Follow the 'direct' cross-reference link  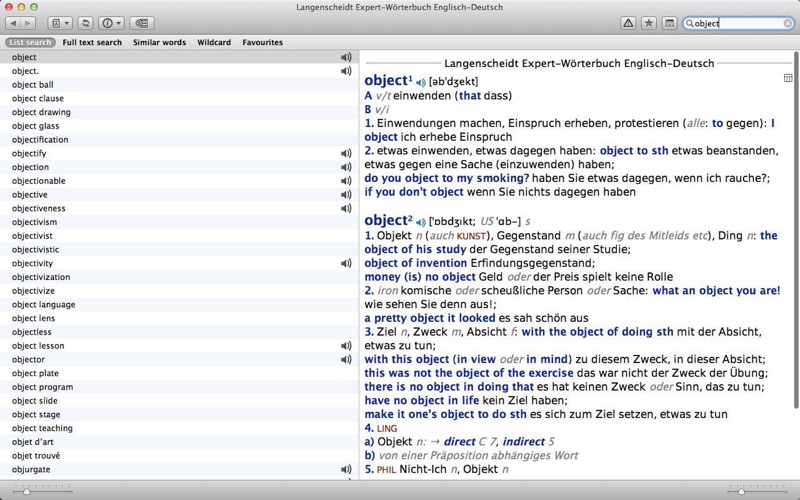pos(459,442)
